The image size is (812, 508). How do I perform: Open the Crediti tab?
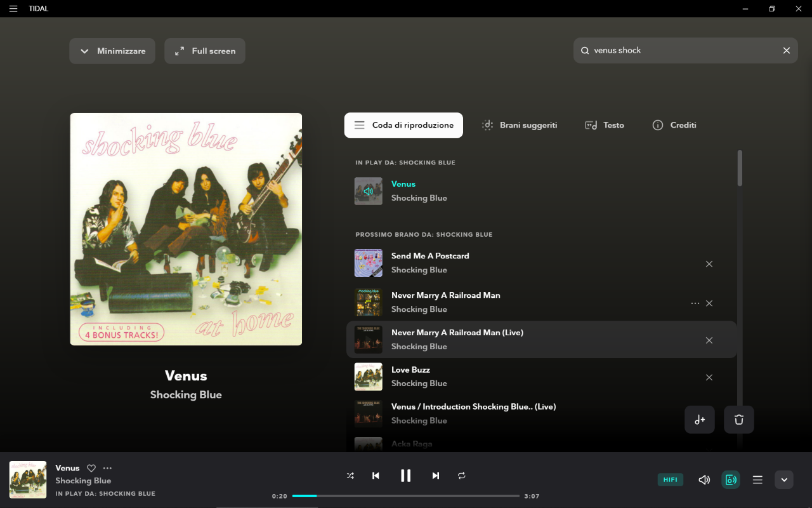pyautogui.click(x=674, y=125)
